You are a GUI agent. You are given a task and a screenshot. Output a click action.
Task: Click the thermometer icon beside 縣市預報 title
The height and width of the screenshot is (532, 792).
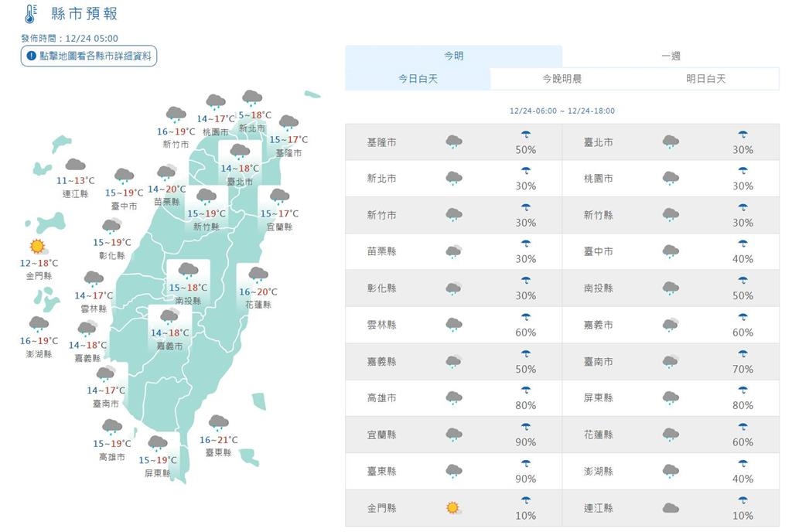click(x=29, y=13)
